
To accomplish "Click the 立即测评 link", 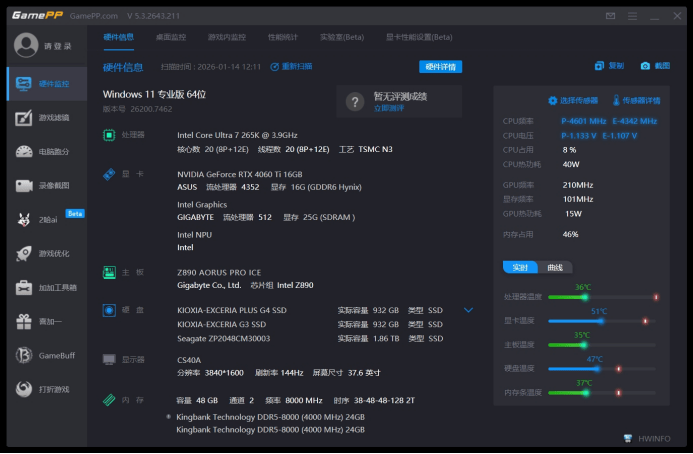I will [389, 108].
